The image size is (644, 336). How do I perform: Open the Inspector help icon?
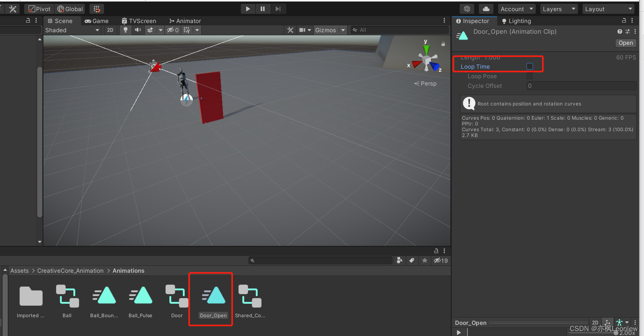point(620,31)
